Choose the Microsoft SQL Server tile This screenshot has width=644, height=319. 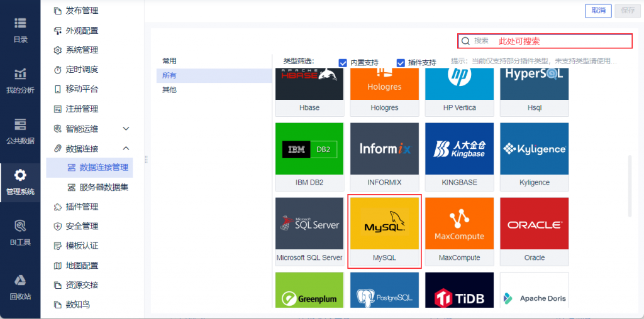click(x=309, y=232)
